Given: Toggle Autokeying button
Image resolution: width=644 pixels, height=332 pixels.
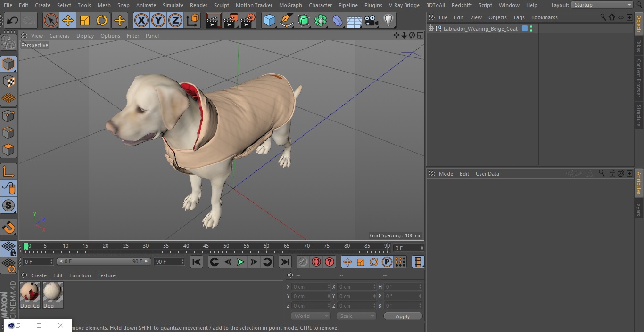Looking at the screenshot, I should point(316,262).
